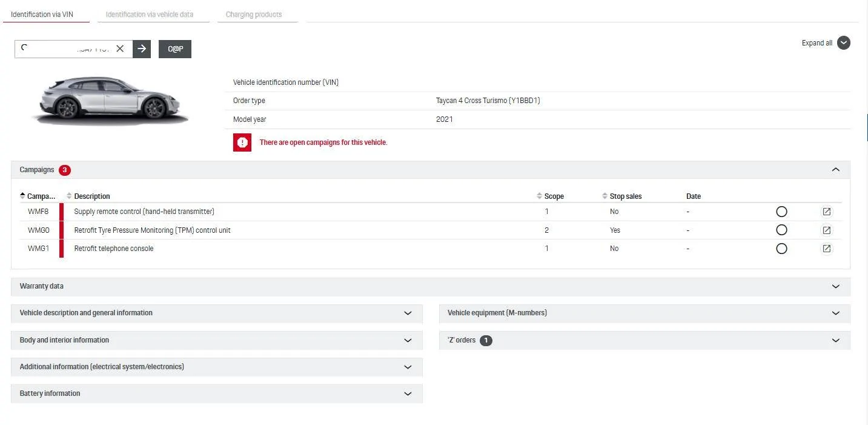Select the radio circle for WMG0 campaign
The width and height of the screenshot is (868, 425).
(x=781, y=230)
